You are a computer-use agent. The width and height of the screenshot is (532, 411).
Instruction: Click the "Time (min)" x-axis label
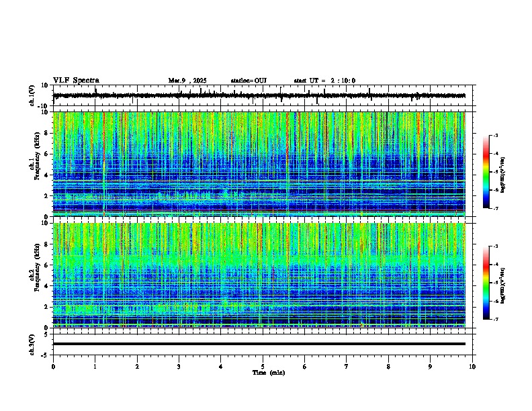269,373
